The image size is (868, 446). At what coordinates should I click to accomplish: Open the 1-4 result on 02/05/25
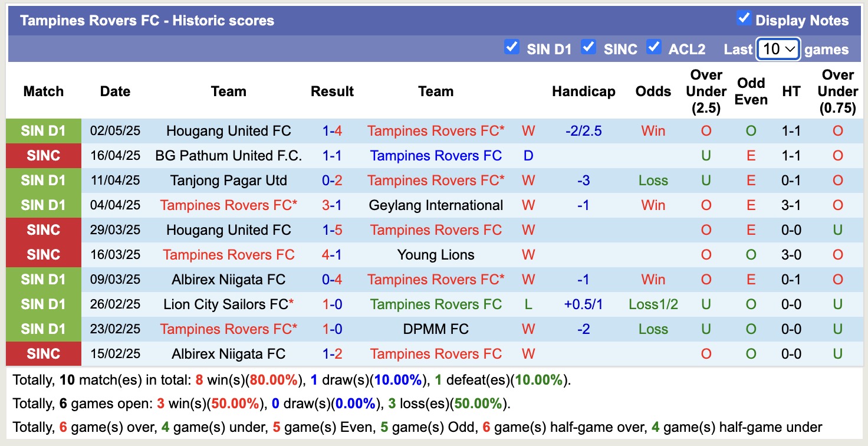click(x=332, y=131)
